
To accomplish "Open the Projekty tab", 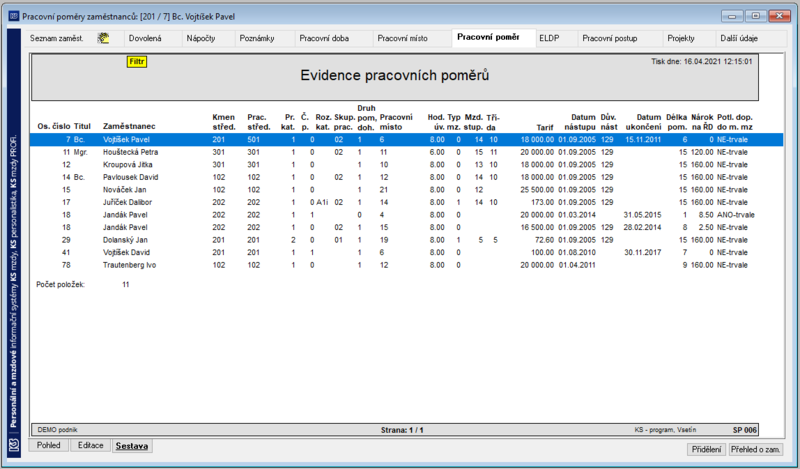I will click(681, 38).
